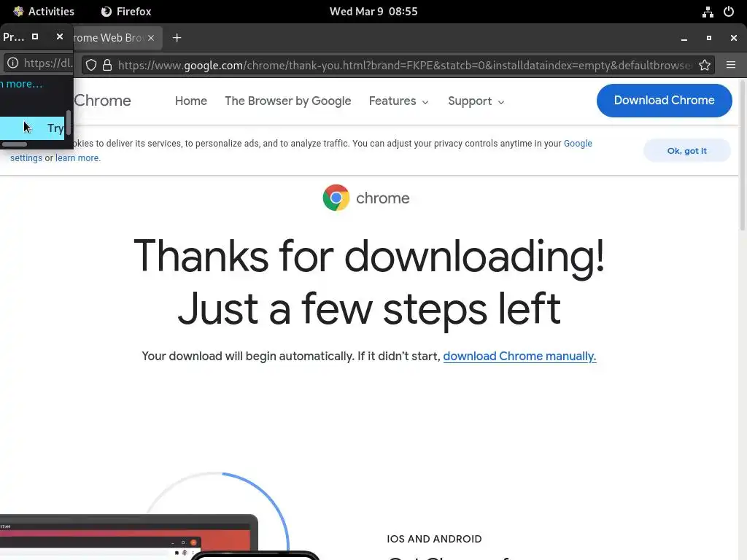Viewport: 747px width, 560px height.
Task: Click the Chrome wordmark in the page header
Action: (x=102, y=101)
